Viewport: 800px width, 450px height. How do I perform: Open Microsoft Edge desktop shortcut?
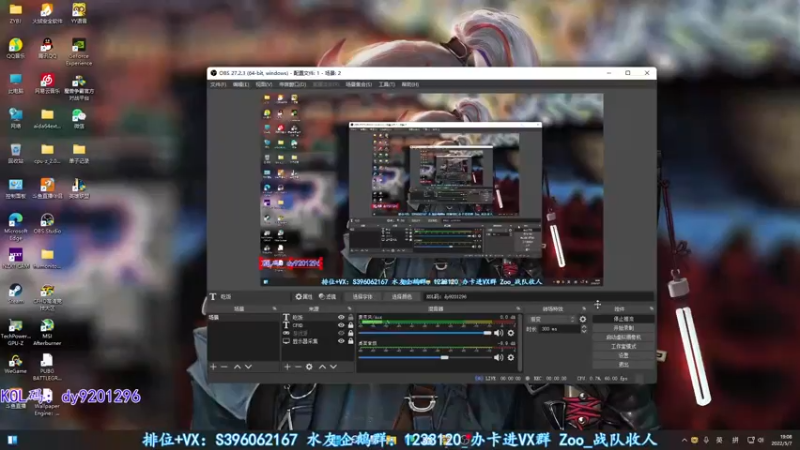click(16, 227)
